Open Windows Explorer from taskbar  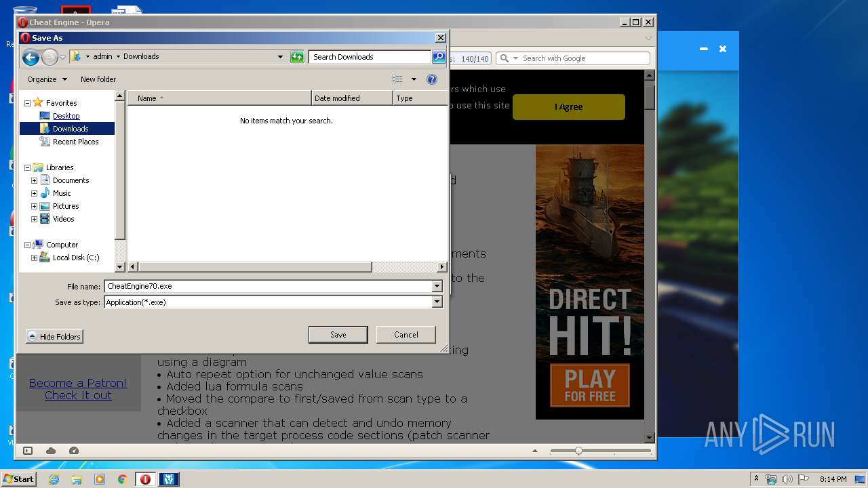point(77,479)
